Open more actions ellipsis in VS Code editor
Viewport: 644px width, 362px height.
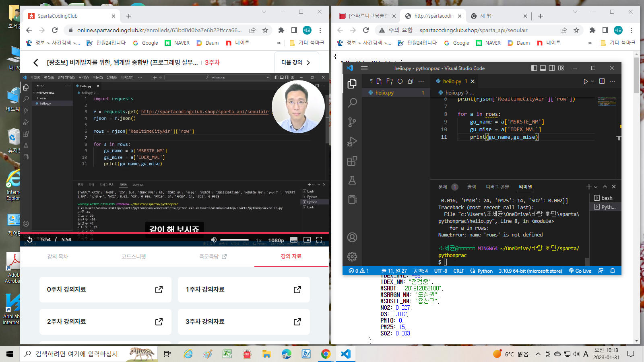pos(612,81)
